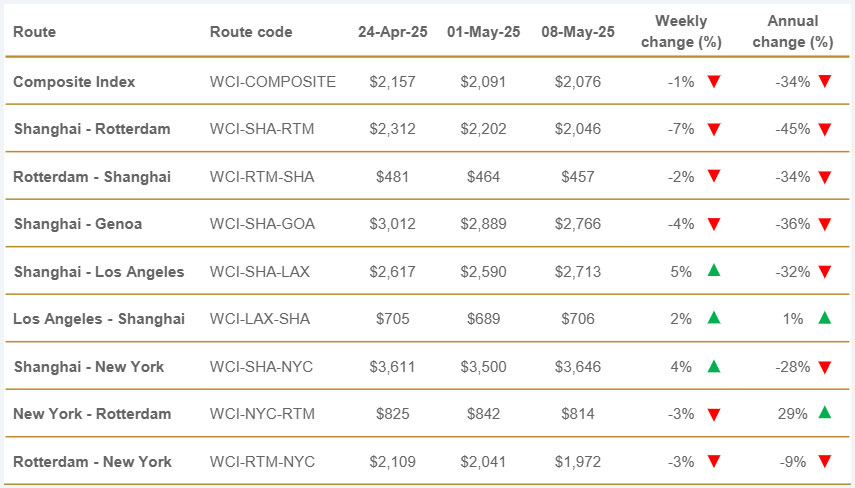The height and width of the screenshot is (488, 855).
Task: Click the green annual-change arrow for Los Angeles - Shanghai
Action: coord(824,318)
